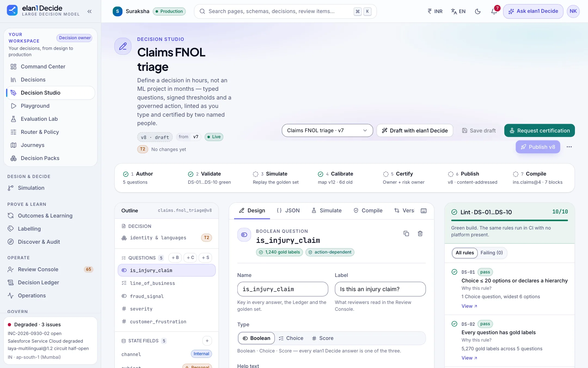Delete the is_injury_claim question
The image size is (588, 368).
pyautogui.click(x=420, y=234)
